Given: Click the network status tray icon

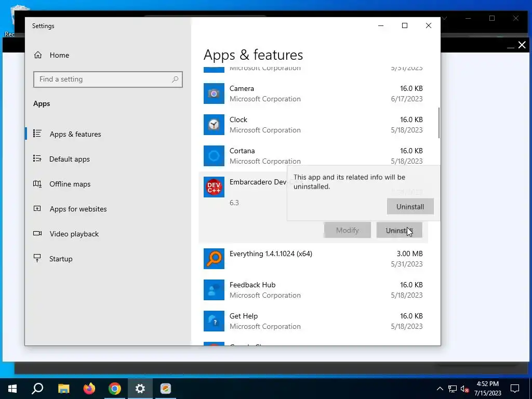Looking at the screenshot, I should coord(453,389).
